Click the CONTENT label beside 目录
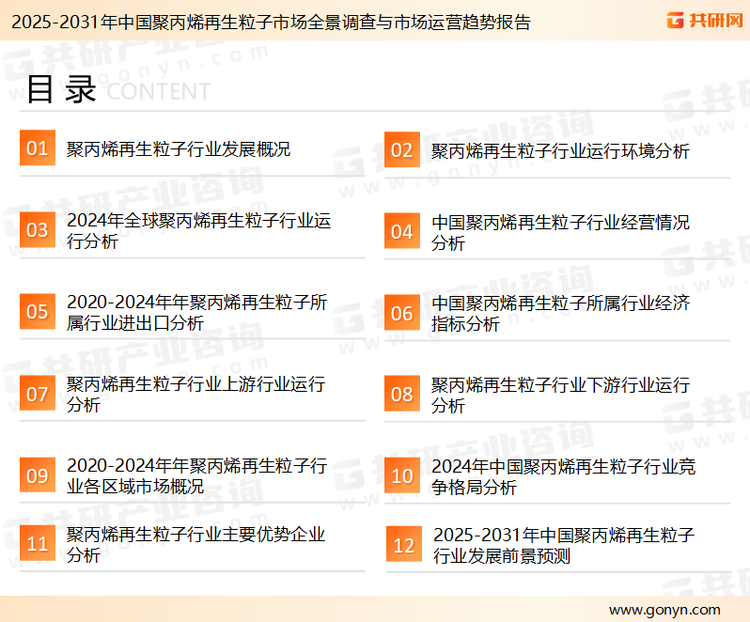Screen dimensions: 750x622 coord(158,91)
